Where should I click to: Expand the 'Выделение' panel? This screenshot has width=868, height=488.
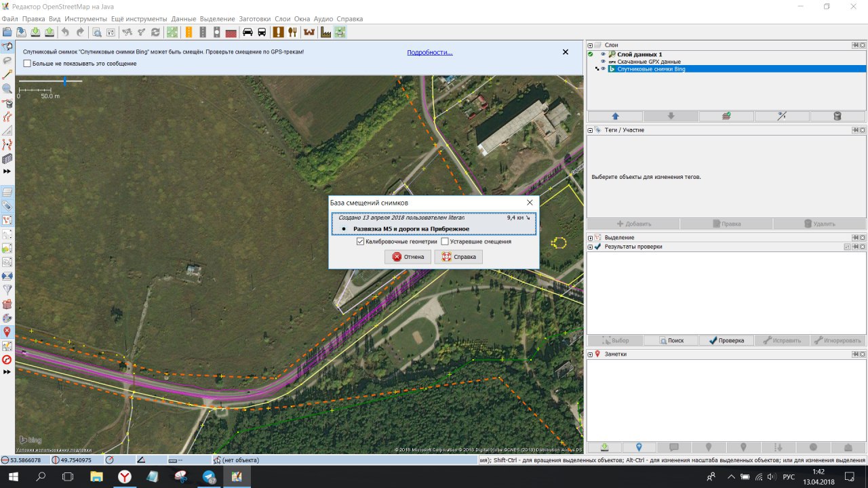590,238
